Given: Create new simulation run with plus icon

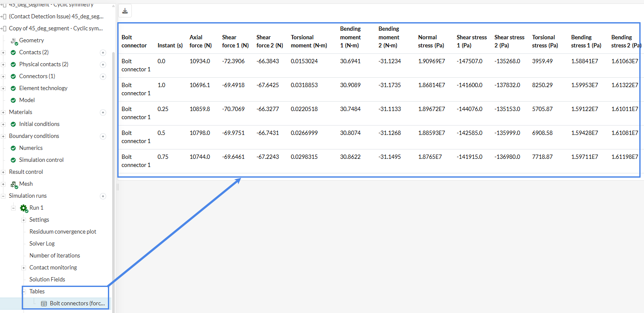Looking at the screenshot, I should [103, 196].
